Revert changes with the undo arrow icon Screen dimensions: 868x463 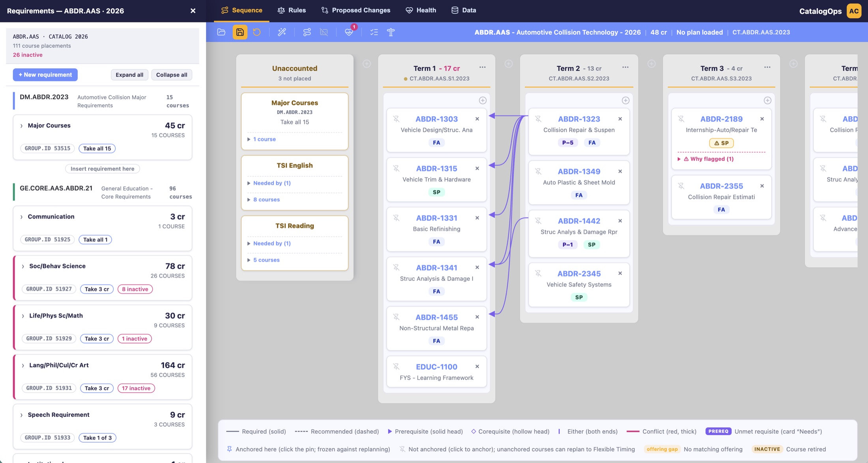coord(257,32)
